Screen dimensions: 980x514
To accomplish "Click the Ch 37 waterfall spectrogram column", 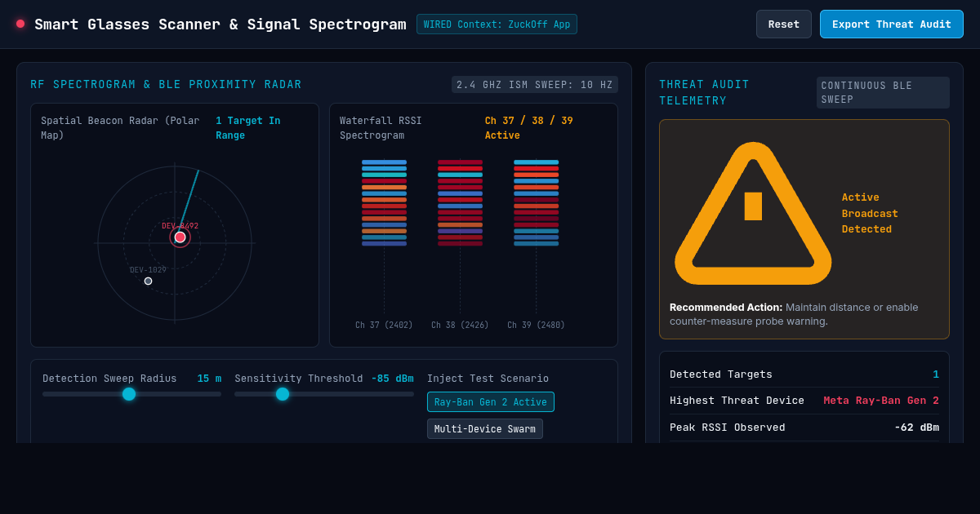I will tap(384, 203).
